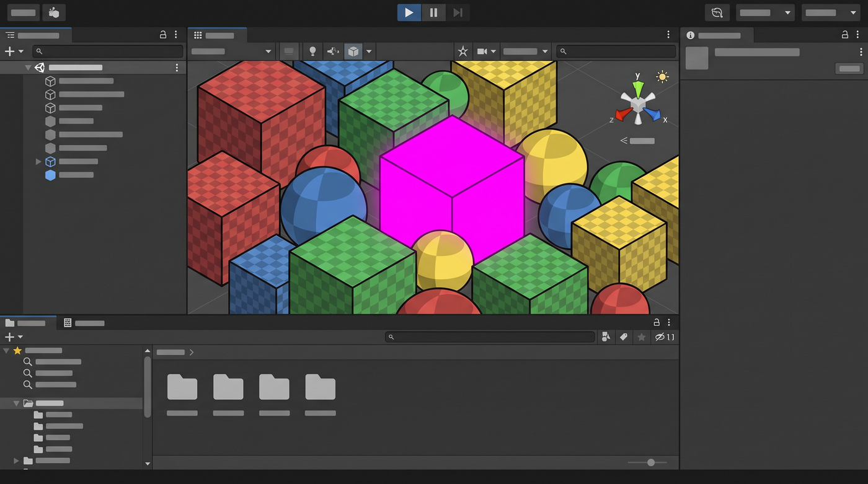The width and height of the screenshot is (868, 484).
Task: Toggle 2D view mode in Scene toolbar
Action: 288,51
